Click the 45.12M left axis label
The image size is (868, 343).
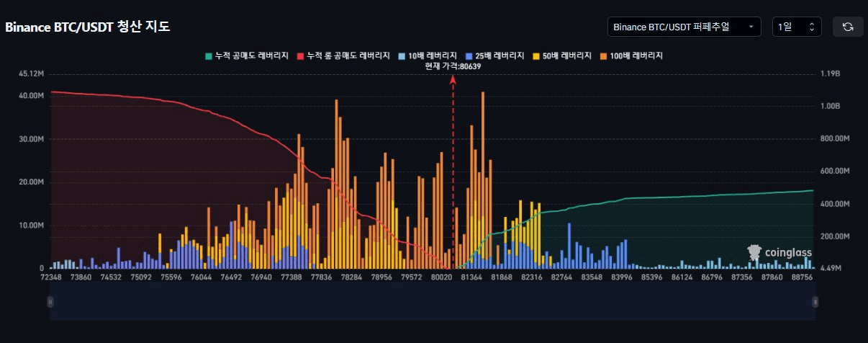point(31,73)
